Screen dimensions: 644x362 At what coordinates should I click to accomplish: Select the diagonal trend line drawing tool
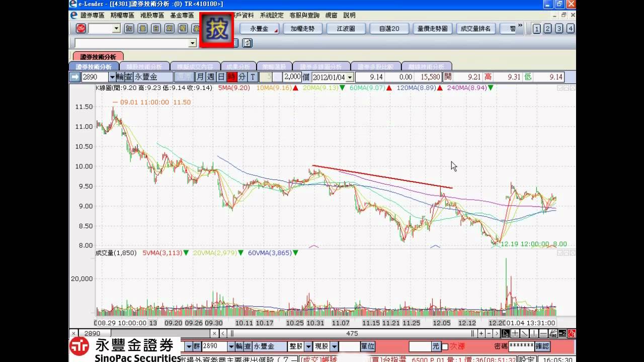(525, 333)
